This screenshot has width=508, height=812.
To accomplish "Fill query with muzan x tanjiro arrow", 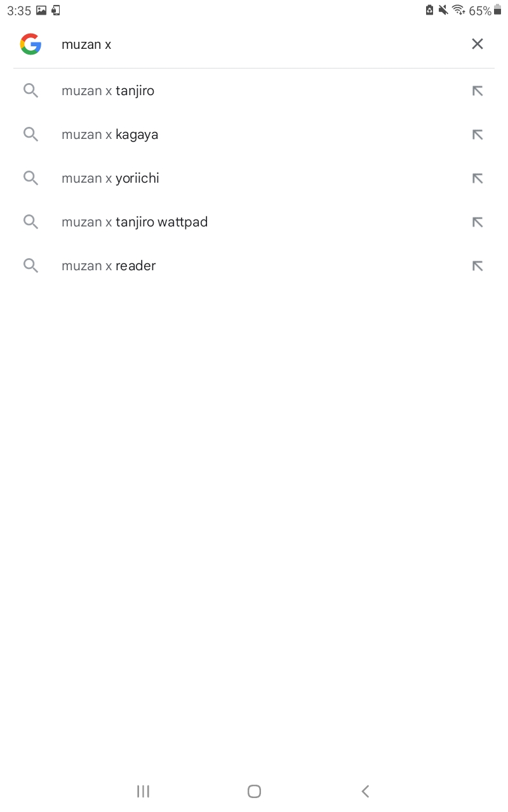I will (x=478, y=91).
